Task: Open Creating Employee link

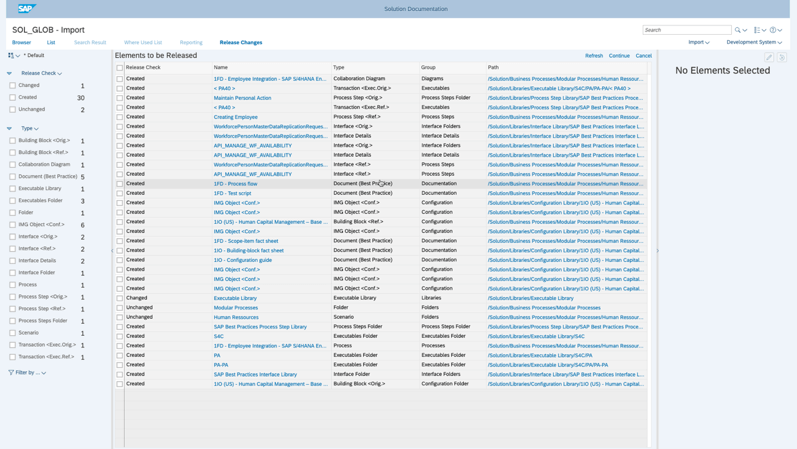Action: tap(235, 117)
